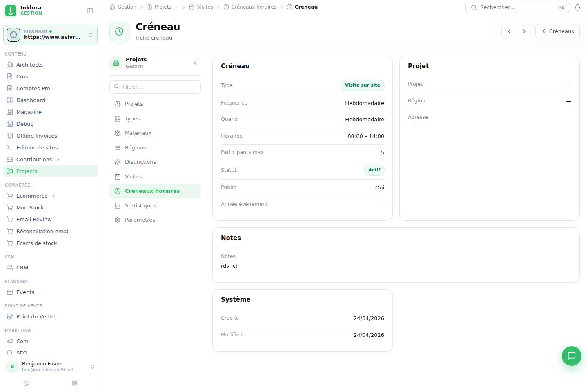The image size is (588, 392).
Task: Open Events in sidebar
Action: click(50, 292)
